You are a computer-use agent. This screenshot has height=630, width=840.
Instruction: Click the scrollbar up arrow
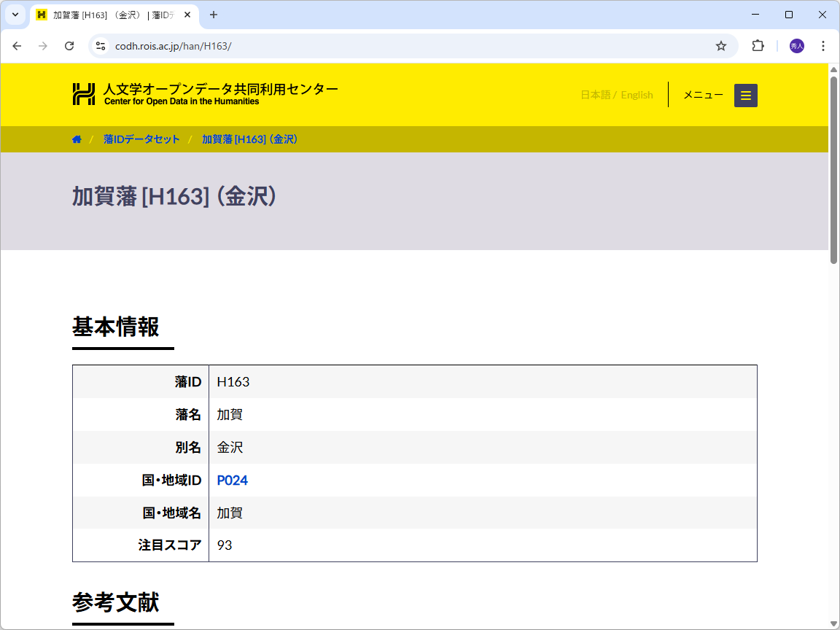pos(833,70)
